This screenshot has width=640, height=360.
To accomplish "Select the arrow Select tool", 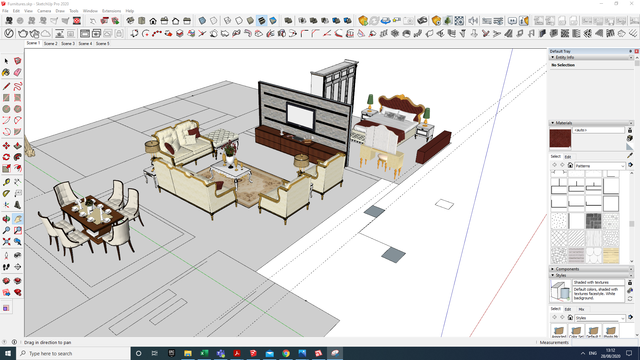I will tap(6, 61).
